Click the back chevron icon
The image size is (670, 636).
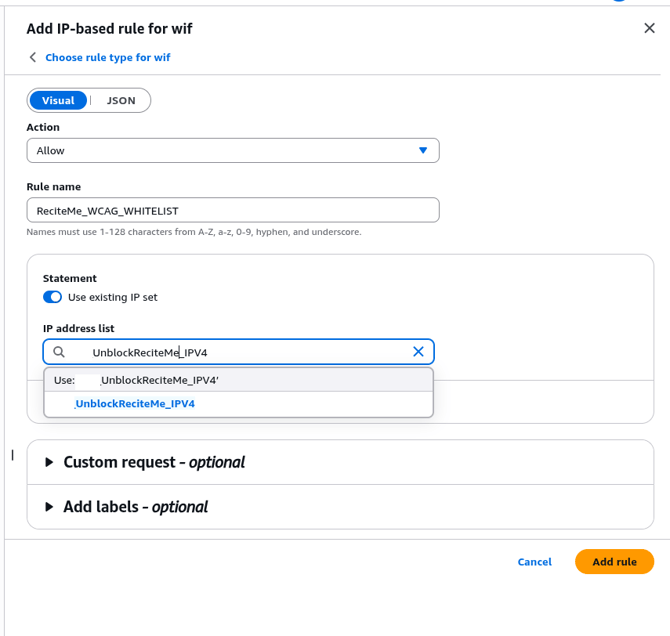click(33, 58)
